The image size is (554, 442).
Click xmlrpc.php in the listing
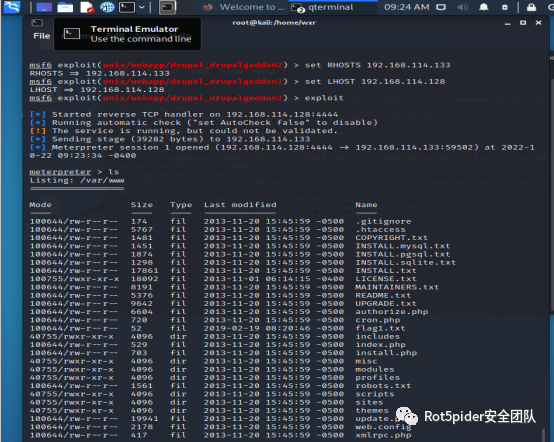click(x=383, y=435)
